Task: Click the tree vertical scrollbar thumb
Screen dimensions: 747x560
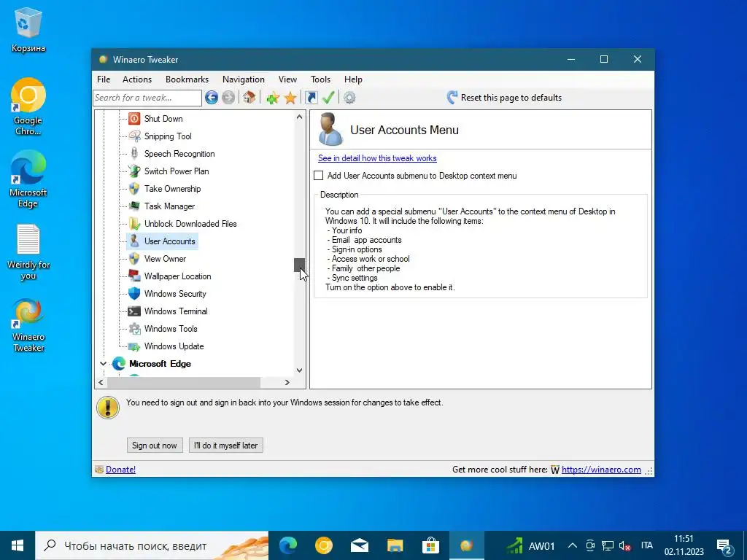Action: (299, 265)
